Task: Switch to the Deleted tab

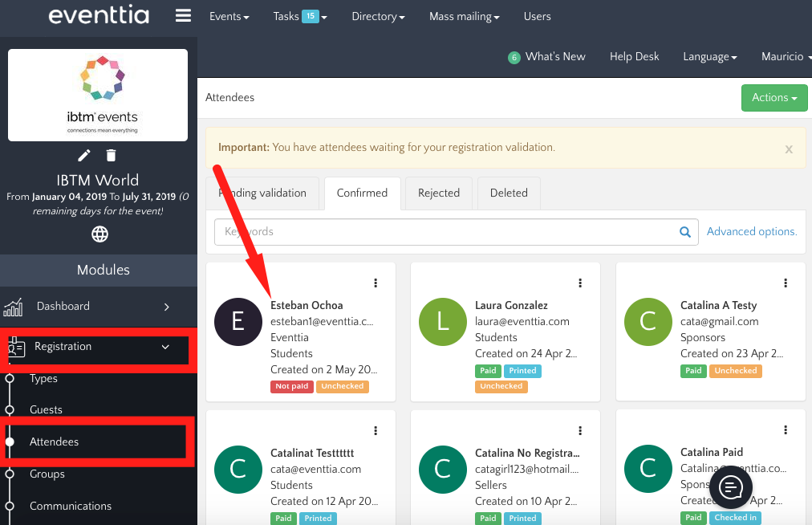Action: coord(509,193)
